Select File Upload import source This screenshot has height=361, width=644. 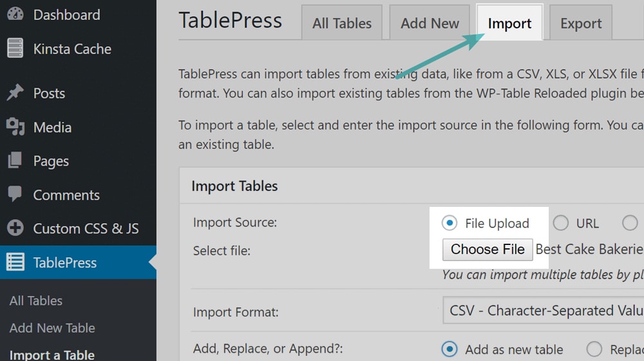(450, 223)
